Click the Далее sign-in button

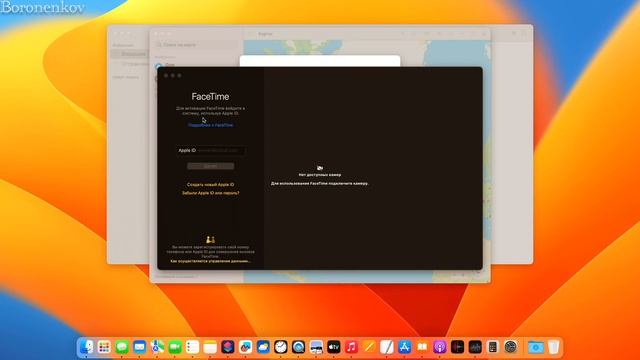click(x=211, y=166)
